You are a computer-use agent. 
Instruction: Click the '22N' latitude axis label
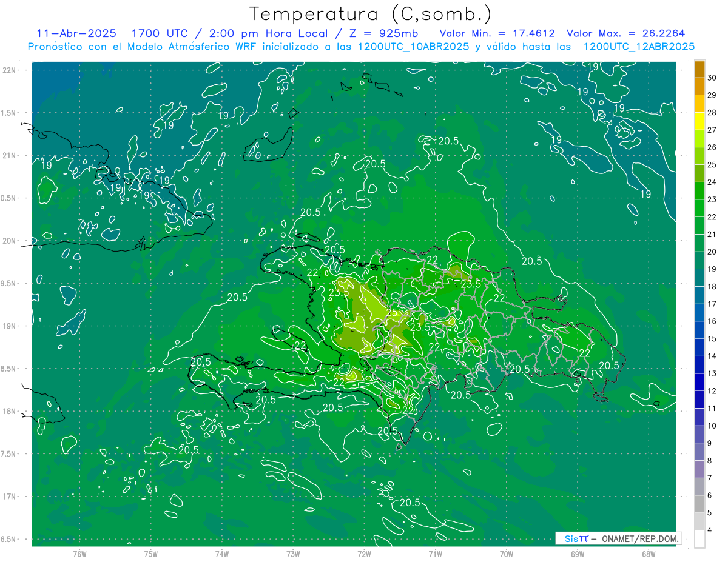(9, 70)
